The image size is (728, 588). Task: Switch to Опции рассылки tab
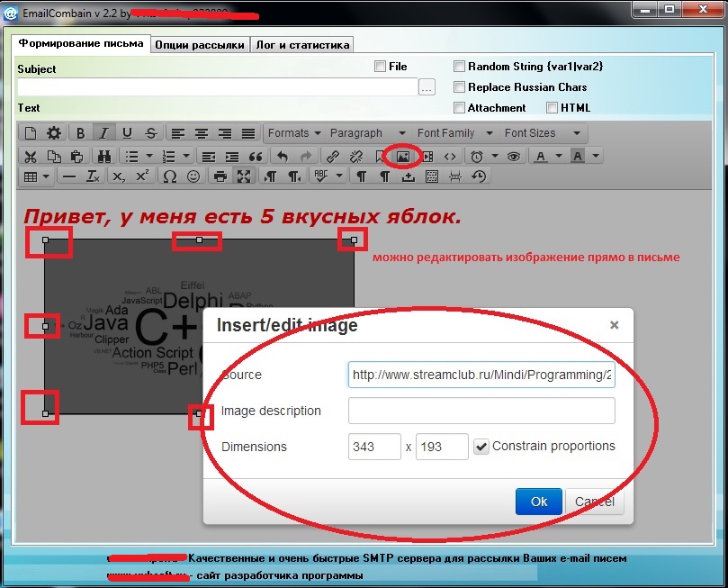pos(200,45)
